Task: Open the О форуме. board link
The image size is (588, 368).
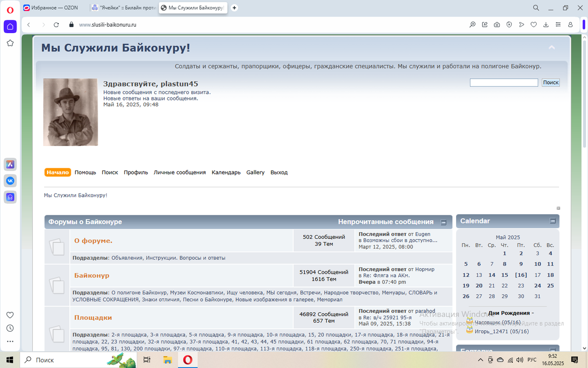Action: pyautogui.click(x=93, y=241)
